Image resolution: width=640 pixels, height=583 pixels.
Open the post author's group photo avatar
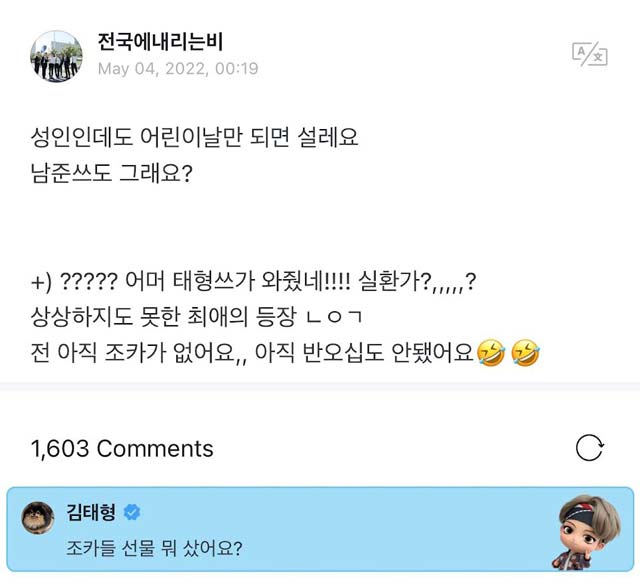[x=56, y=56]
